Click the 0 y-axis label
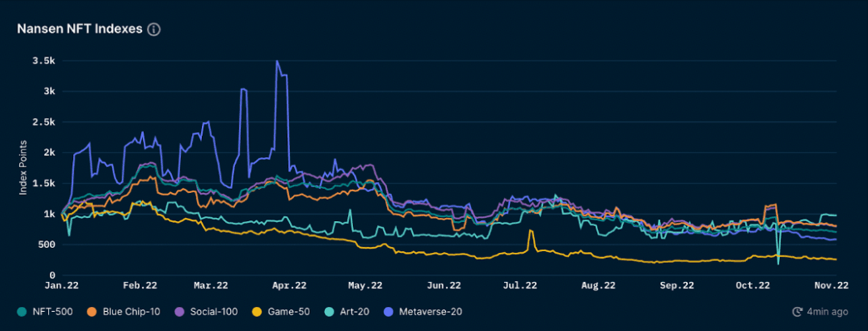The width and height of the screenshot is (868, 331). 52,275
